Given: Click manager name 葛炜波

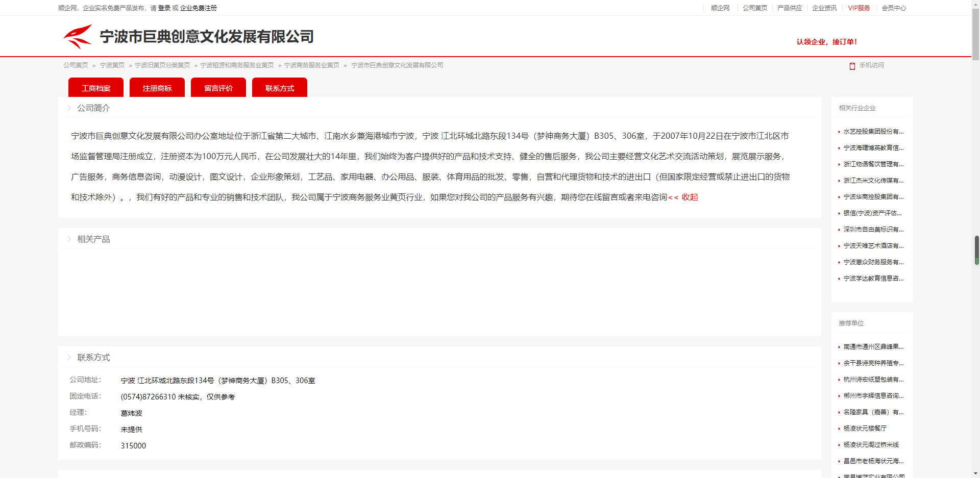Looking at the screenshot, I should click(131, 413).
